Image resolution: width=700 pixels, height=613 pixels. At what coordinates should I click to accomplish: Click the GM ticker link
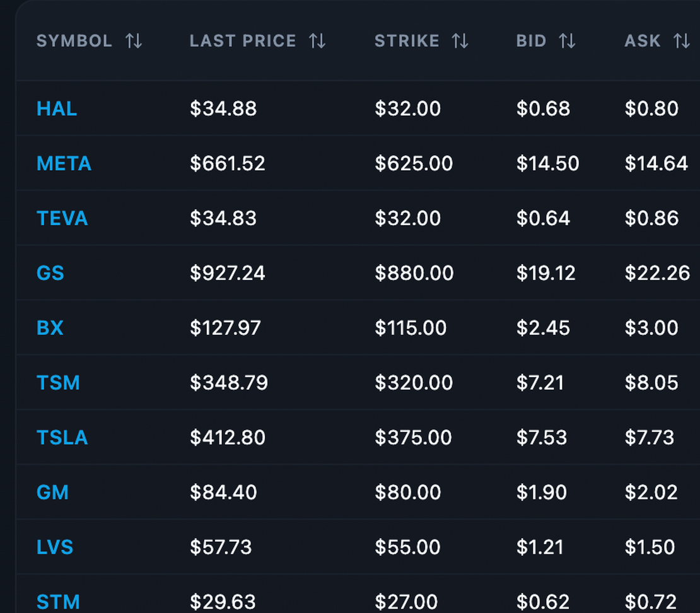tap(53, 493)
